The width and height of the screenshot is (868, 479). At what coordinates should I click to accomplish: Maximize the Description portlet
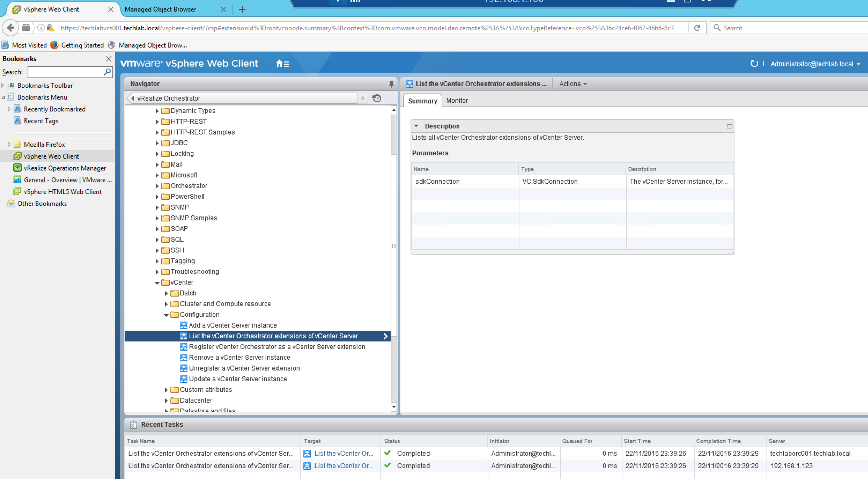click(x=729, y=126)
